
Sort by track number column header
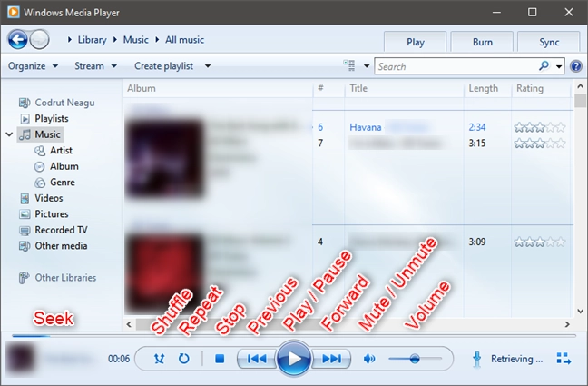(328, 89)
